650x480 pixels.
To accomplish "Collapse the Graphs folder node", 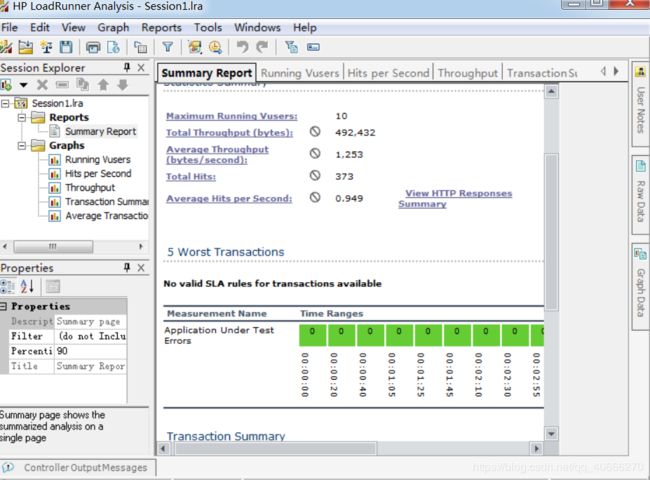I will click(22, 145).
